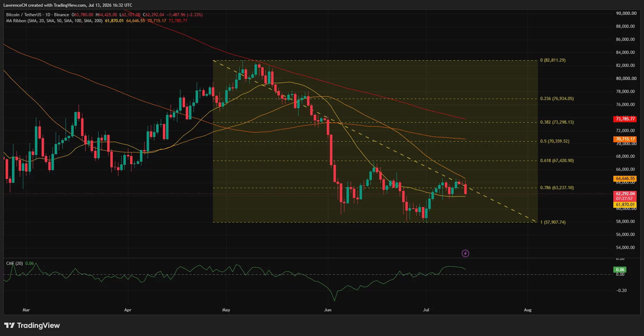Image resolution: width=644 pixels, height=336 pixels.
Task: Click the red 73,785.77 SMA 200 price tag
Action: [x=625, y=119]
